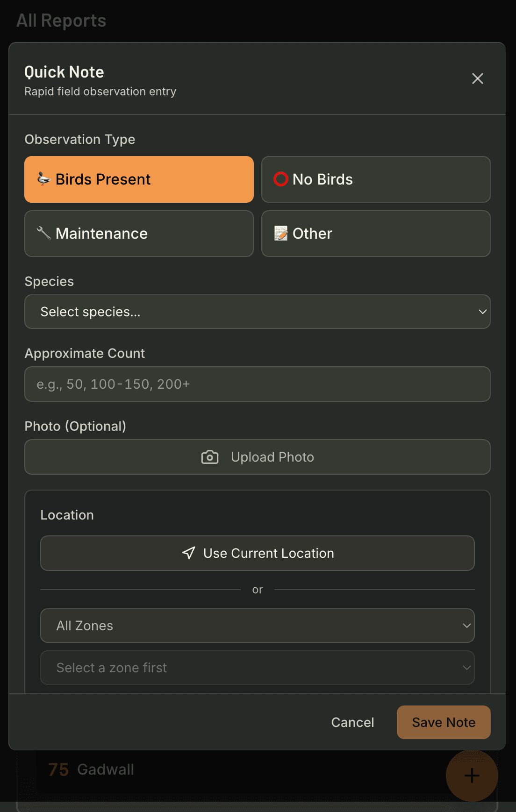Image resolution: width=516 pixels, height=812 pixels.
Task: Select Birds Present observation type
Action: point(139,179)
